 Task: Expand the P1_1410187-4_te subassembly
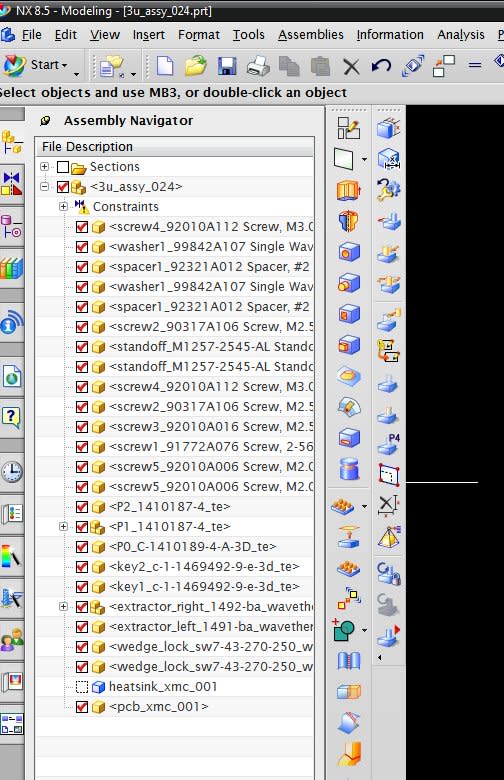pyautogui.click(x=63, y=526)
